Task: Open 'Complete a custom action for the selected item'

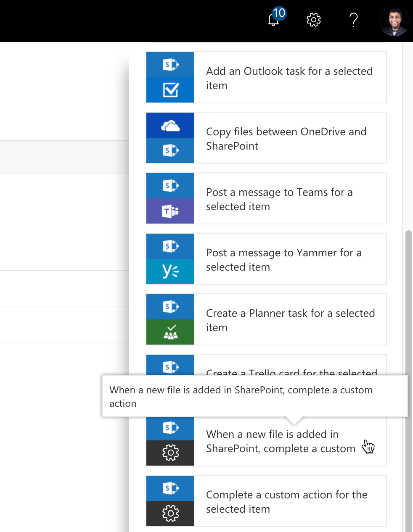Action: (286, 501)
